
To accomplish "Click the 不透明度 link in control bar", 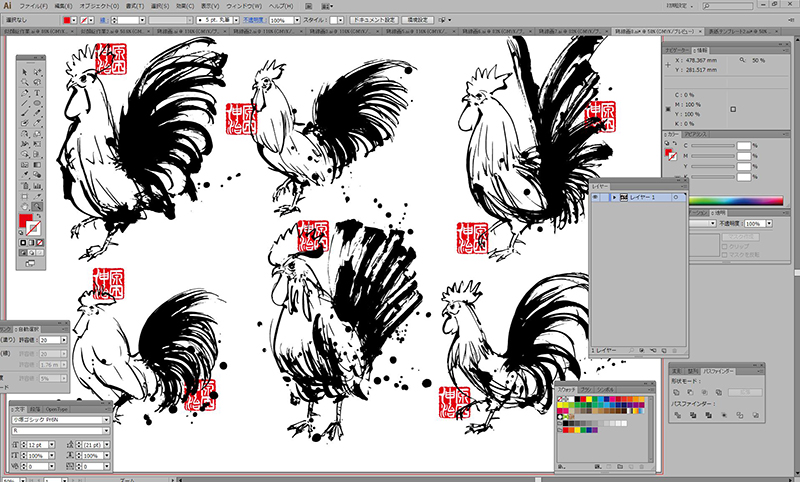I will 253,20.
